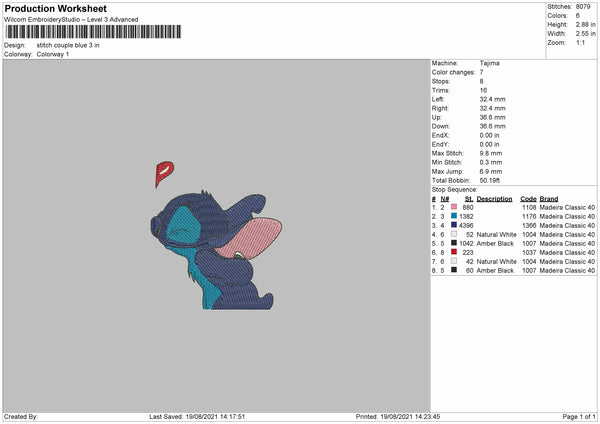Click the Colors value 6
The image size is (600, 424).
click(x=578, y=16)
